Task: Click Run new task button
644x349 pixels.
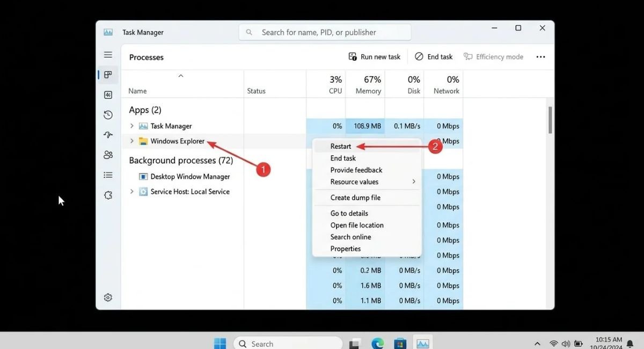Action: tap(375, 57)
